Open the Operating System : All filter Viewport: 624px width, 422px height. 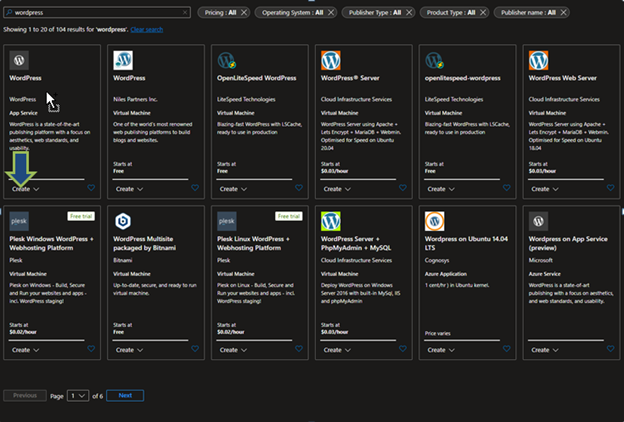[292, 12]
